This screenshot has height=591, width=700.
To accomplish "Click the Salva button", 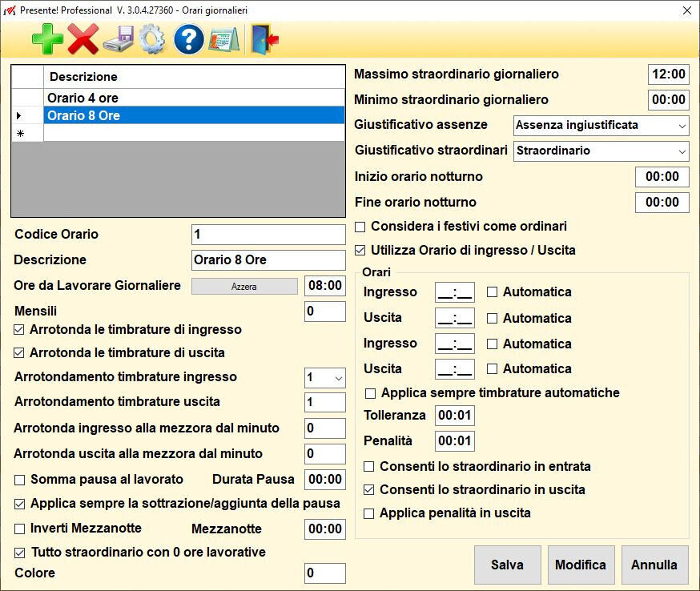I will 508,565.
